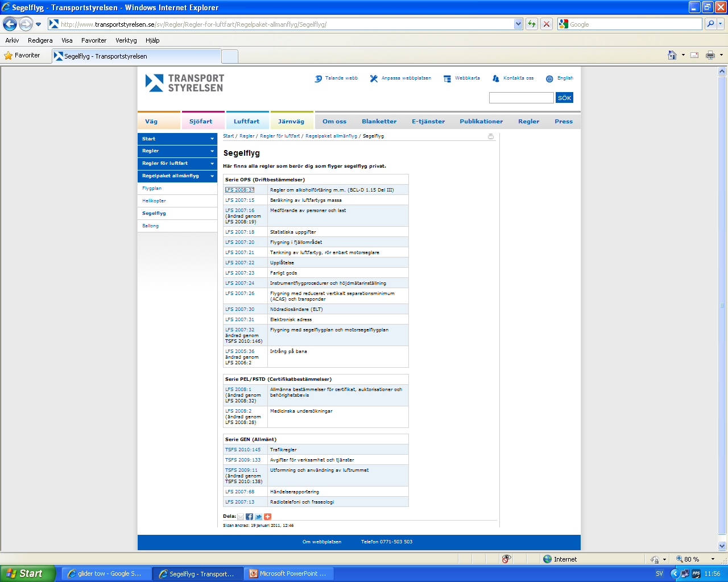
Task: Click the browser Forward arrow button
Action: 26,24
